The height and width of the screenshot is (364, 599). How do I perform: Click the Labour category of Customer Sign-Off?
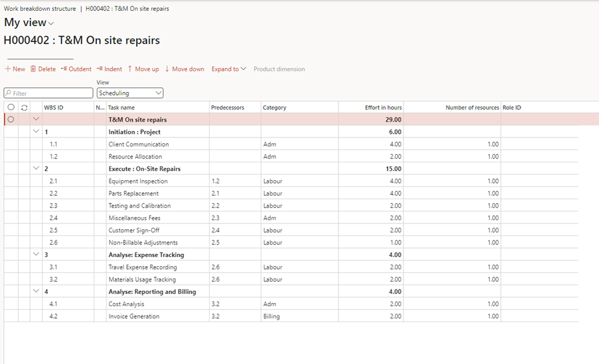(273, 230)
